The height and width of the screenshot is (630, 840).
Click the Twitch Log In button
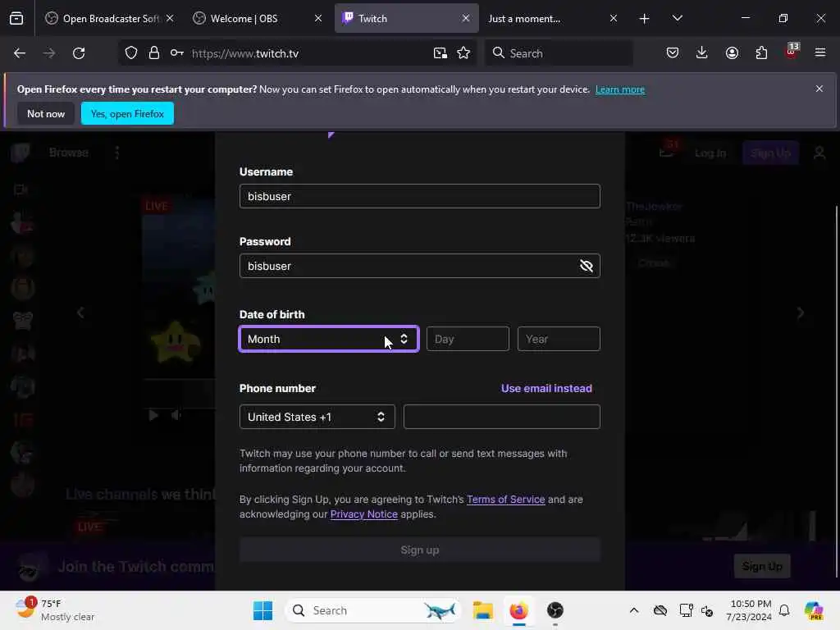coord(710,153)
